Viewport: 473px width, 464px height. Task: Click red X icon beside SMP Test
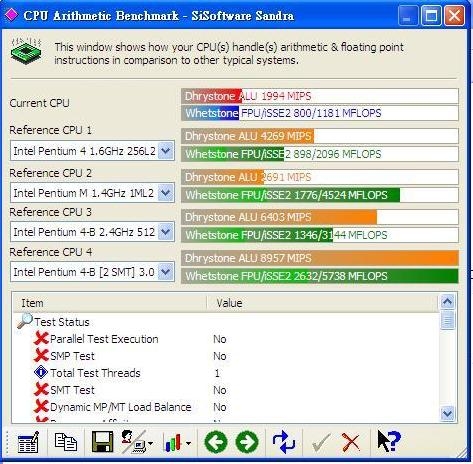41,355
